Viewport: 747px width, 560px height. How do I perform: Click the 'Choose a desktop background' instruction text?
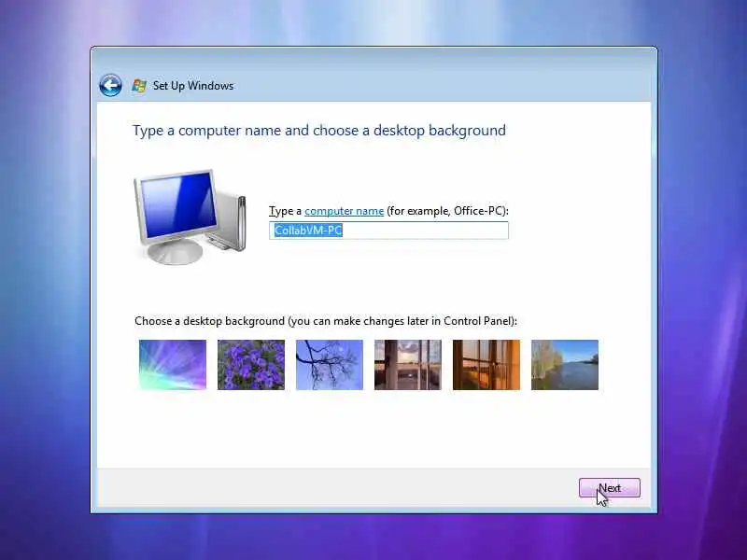coord(326,321)
